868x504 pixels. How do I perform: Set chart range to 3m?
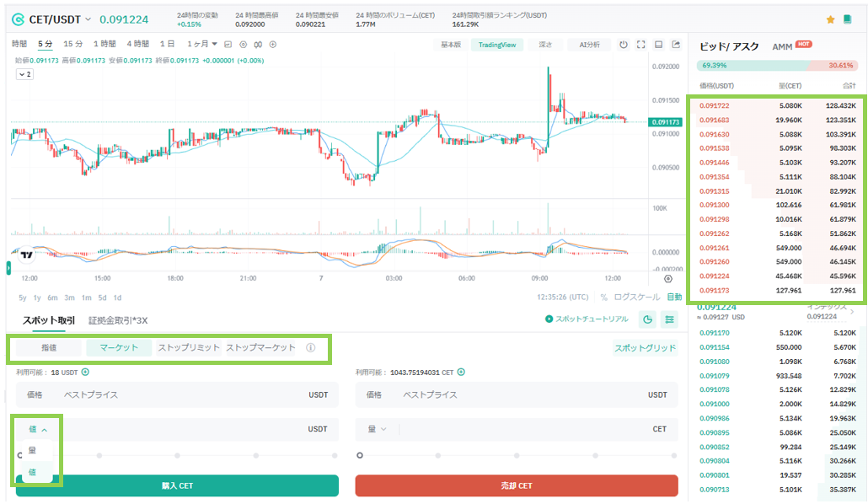pyautogui.click(x=69, y=298)
